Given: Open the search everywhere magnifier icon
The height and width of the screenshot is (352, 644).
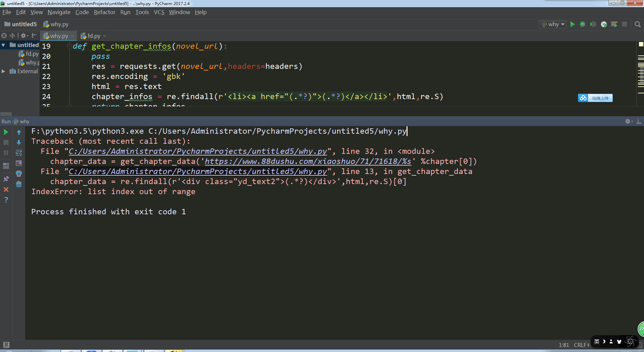Looking at the screenshot, I should [638, 24].
